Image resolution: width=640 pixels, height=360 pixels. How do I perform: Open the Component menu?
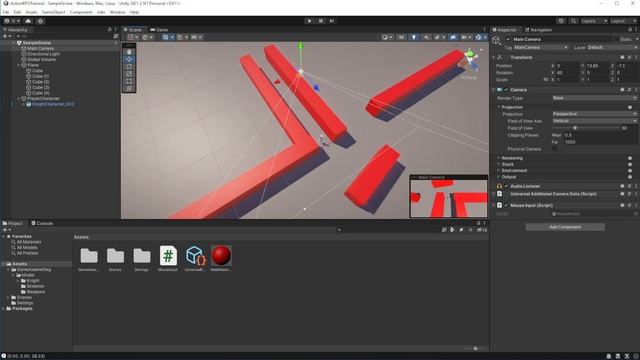81,12
